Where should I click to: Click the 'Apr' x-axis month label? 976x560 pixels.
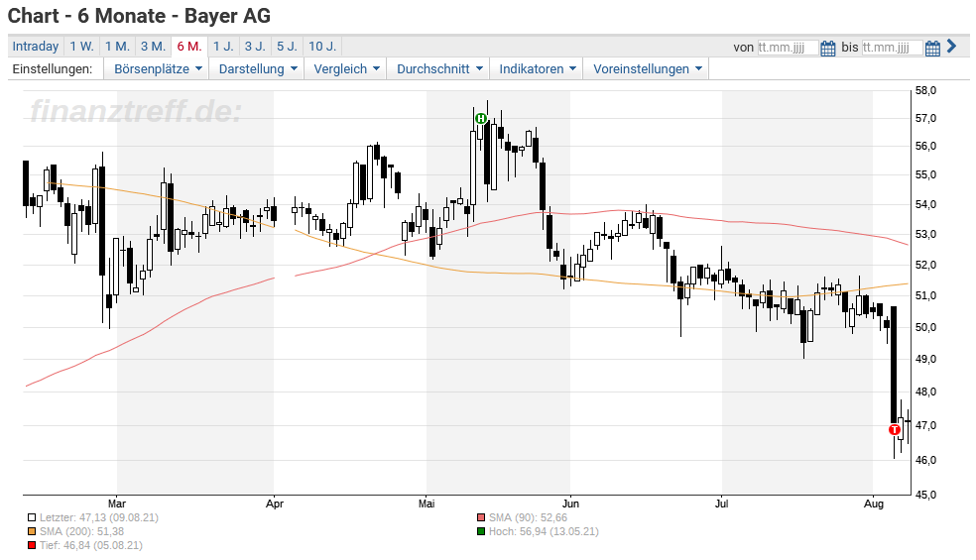click(275, 504)
